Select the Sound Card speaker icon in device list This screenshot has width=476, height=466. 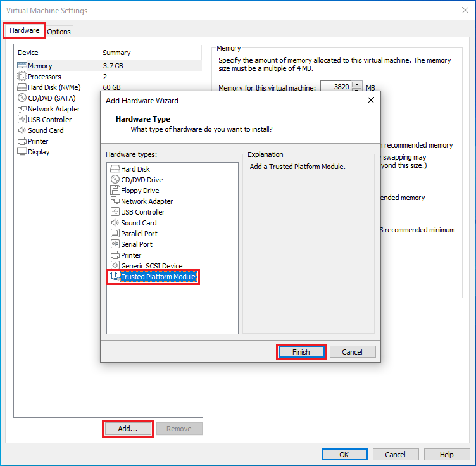tap(22, 130)
